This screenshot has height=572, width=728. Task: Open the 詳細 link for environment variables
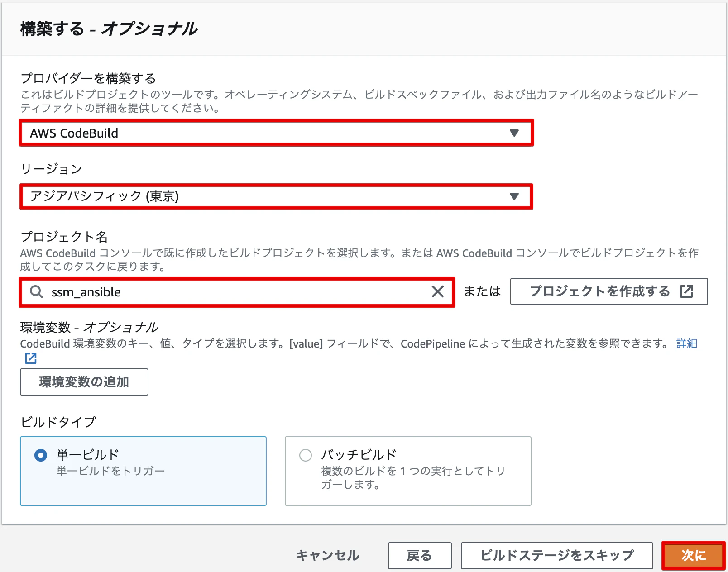pos(687,344)
